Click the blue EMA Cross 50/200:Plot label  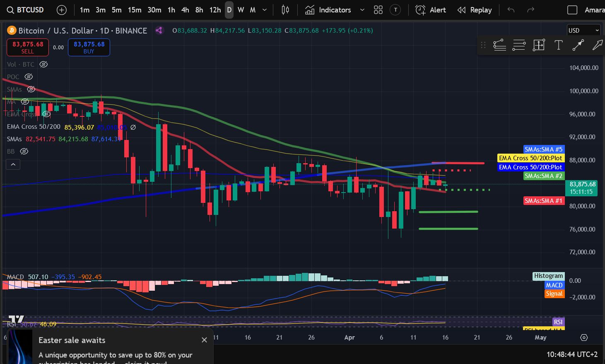531,167
